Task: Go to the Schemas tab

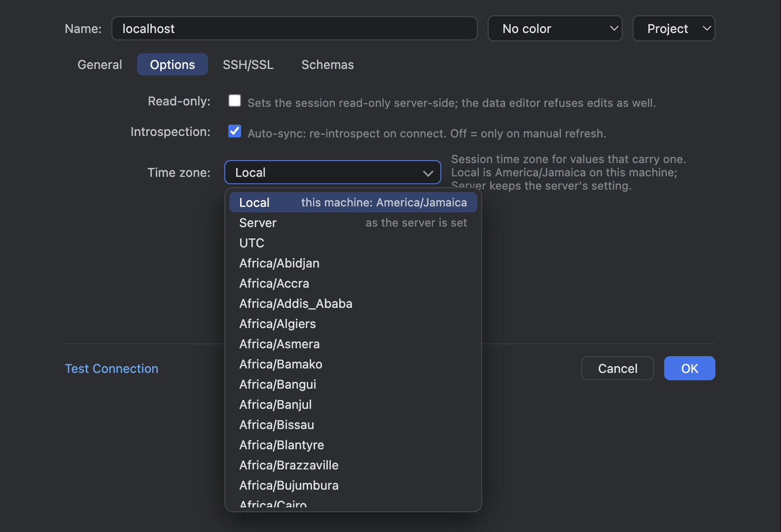Action: (327, 65)
